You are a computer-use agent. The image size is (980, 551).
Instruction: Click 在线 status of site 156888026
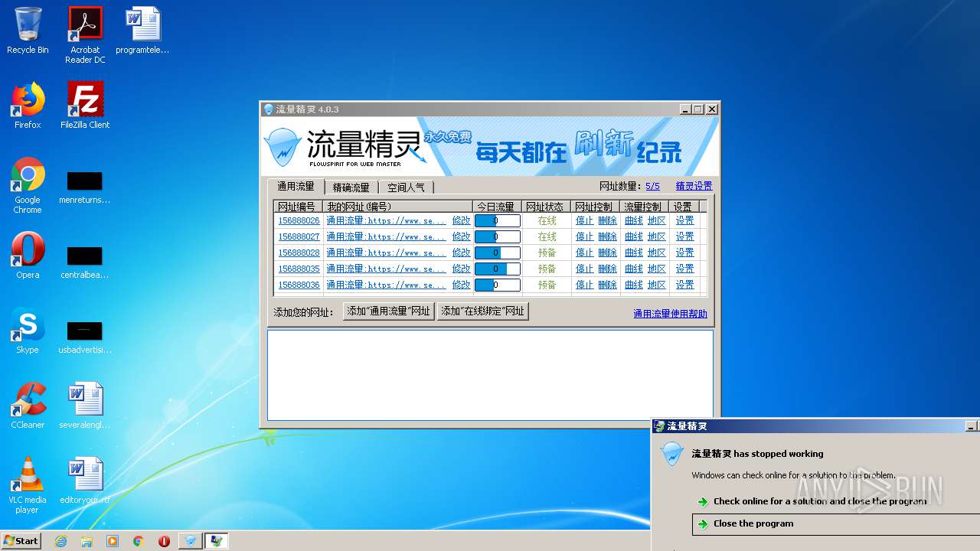click(x=547, y=220)
